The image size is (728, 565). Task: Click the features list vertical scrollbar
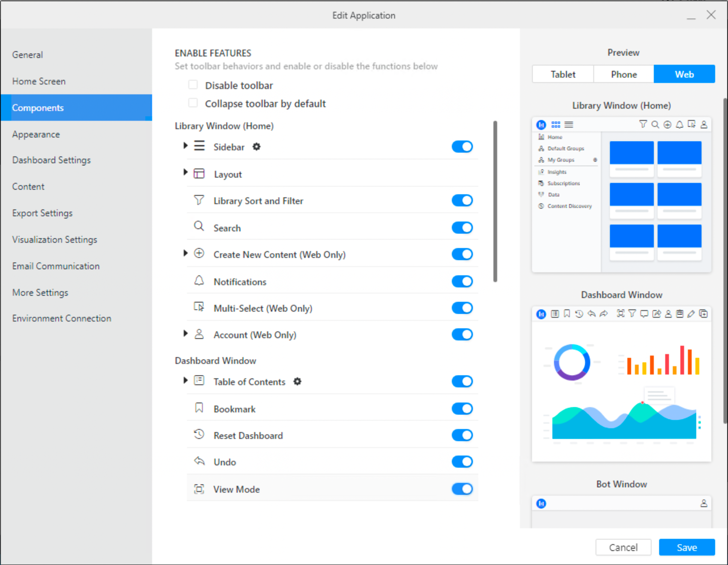(x=495, y=201)
